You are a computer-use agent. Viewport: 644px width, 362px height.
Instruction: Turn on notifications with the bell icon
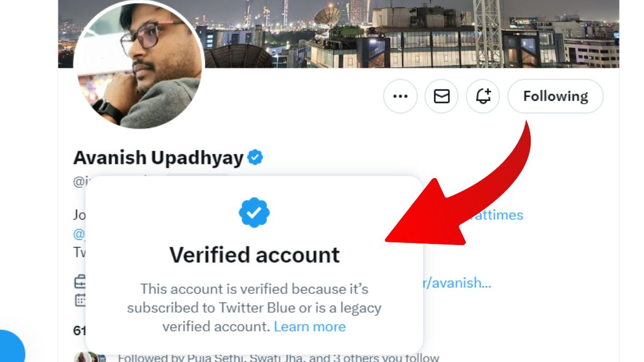click(483, 97)
